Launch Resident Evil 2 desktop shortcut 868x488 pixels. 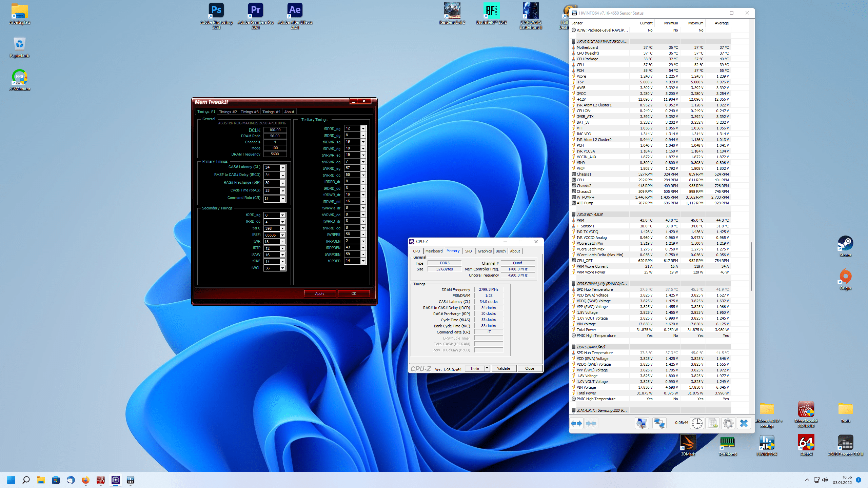[x=452, y=14]
